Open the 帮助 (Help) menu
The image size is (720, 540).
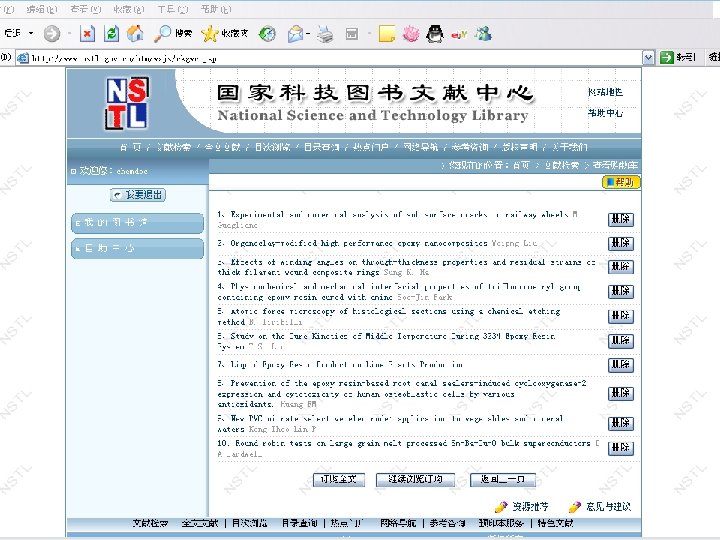[216, 9]
